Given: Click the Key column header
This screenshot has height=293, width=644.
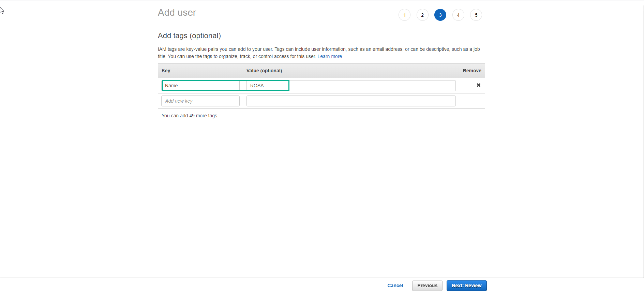Looking at the screenshot, I should coord(166,71).
